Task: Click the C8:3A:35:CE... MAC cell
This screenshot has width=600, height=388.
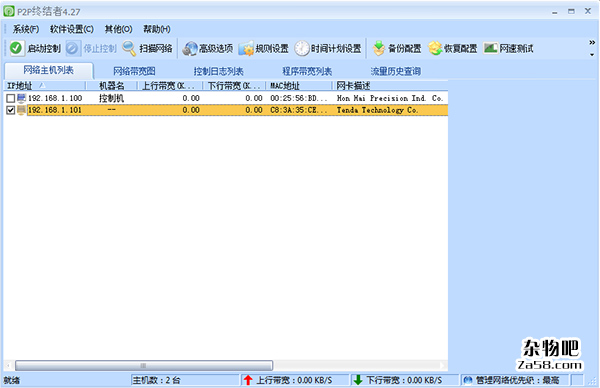Action: tap(298, 110)
